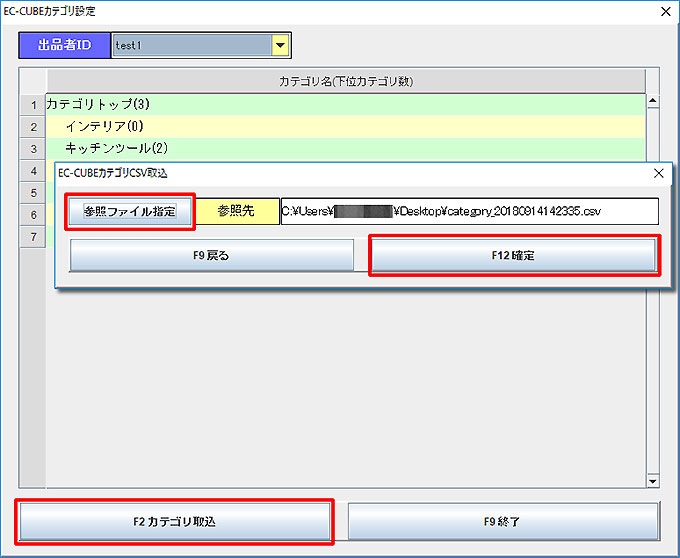Click the 参照先 yellow label
This screenshot has width=680, height=558.
click(236, 212)
